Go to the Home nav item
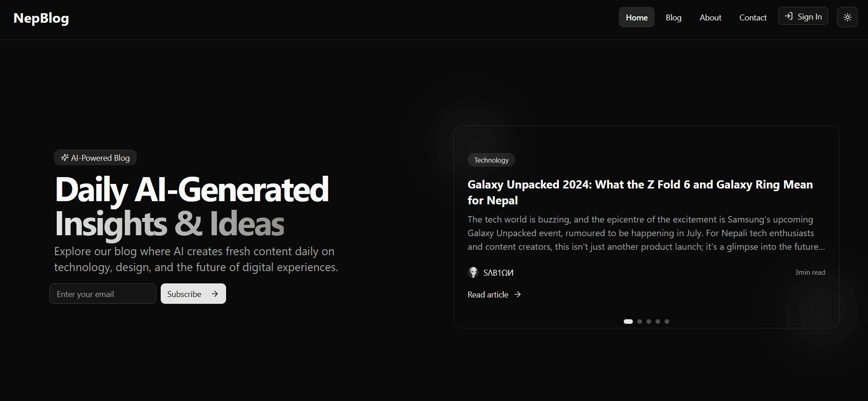 tap(636, 17)
